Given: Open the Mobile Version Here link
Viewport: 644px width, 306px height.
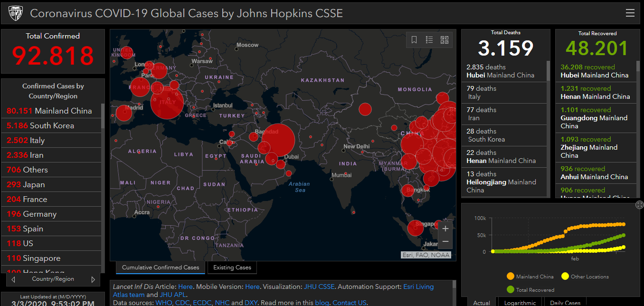Looking at the screenshot, I should 252,287.
